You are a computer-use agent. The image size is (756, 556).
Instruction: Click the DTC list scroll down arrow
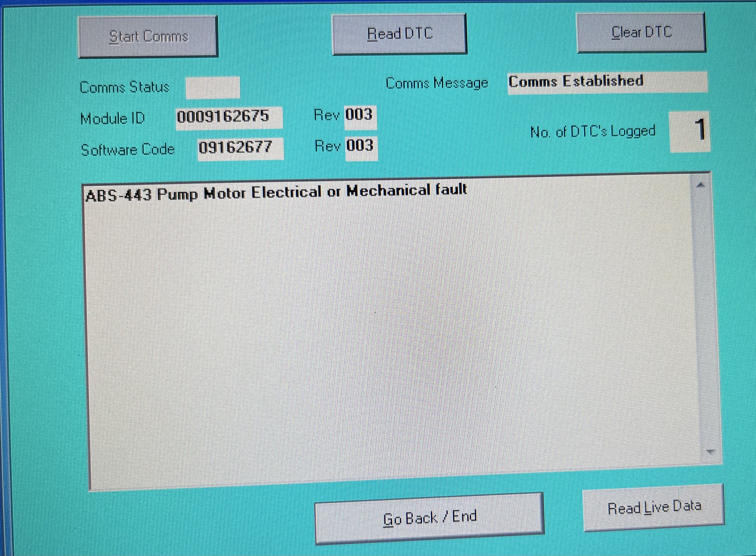(x=710, y=452)
